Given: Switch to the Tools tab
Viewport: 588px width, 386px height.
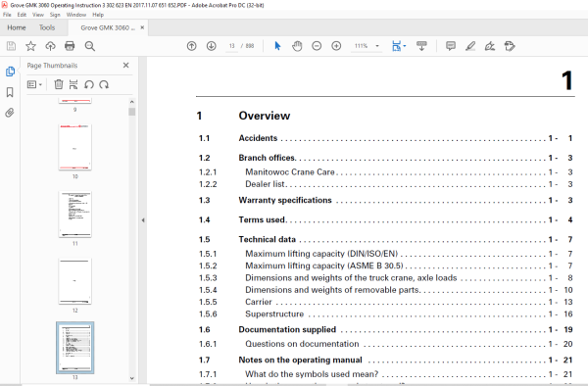Looking at the screenshot, I should [47, 27].
